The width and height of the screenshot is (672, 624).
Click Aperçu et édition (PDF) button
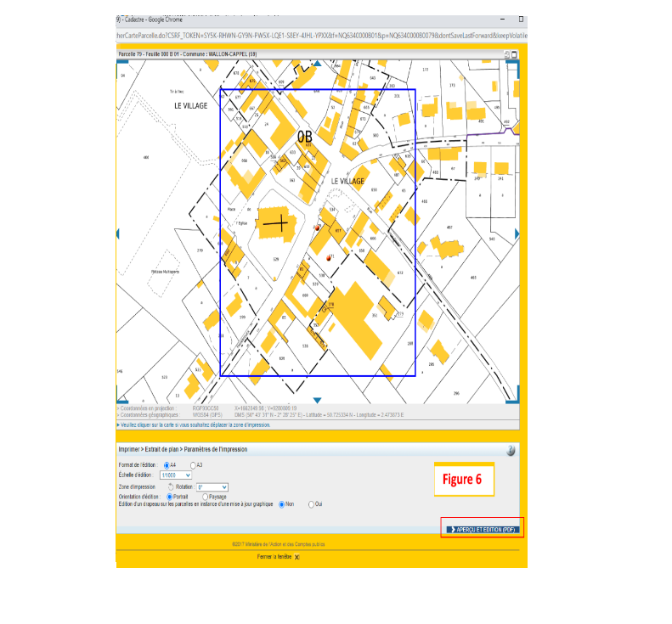[x=483, y=530]
